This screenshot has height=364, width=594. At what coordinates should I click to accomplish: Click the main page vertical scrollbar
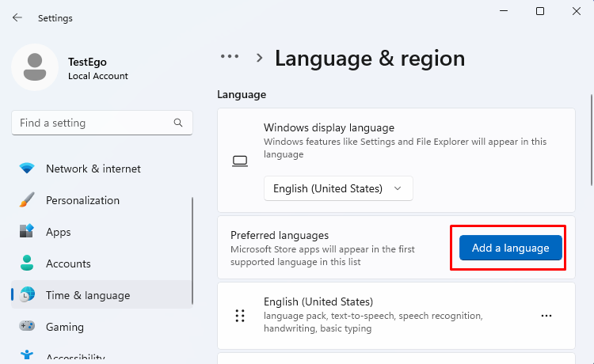click(592, 140)
